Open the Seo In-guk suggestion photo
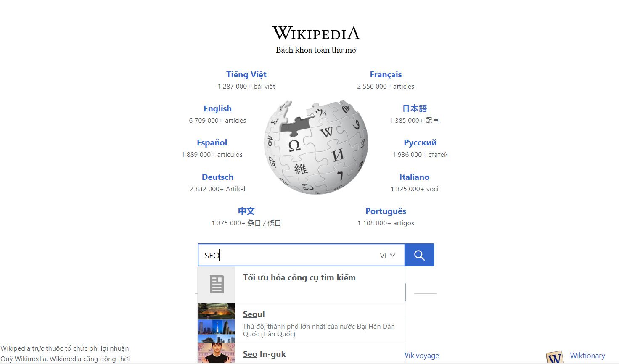 [x=217, y=353]
